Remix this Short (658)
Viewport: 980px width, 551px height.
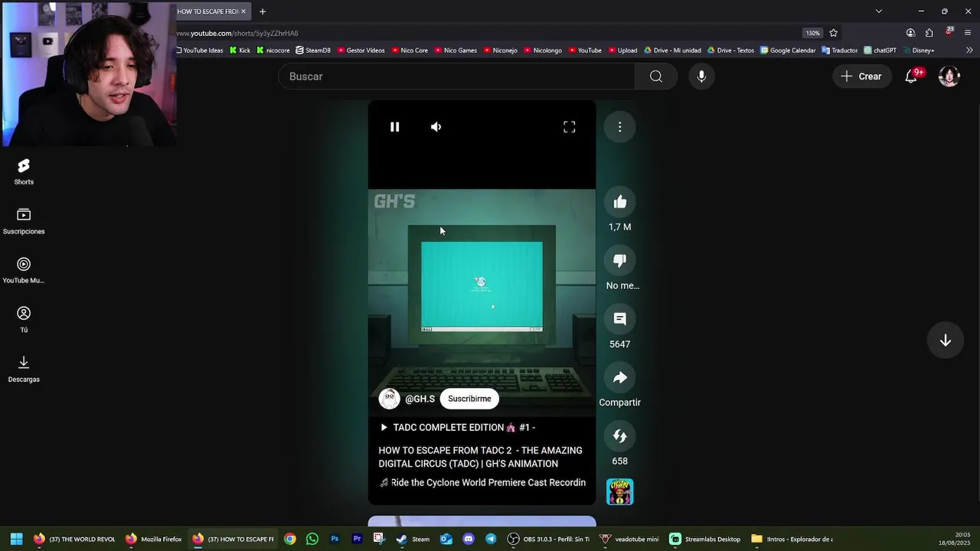pyautogui.click(x=619, y=436)
